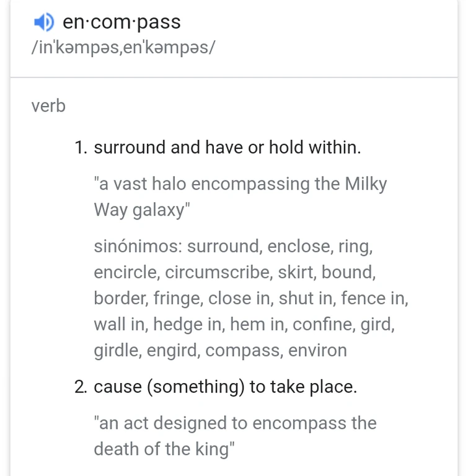Tap the synonym 'skirt'
Image resolution: width=468 pixels, height=476 pixels.
point(295,273)
